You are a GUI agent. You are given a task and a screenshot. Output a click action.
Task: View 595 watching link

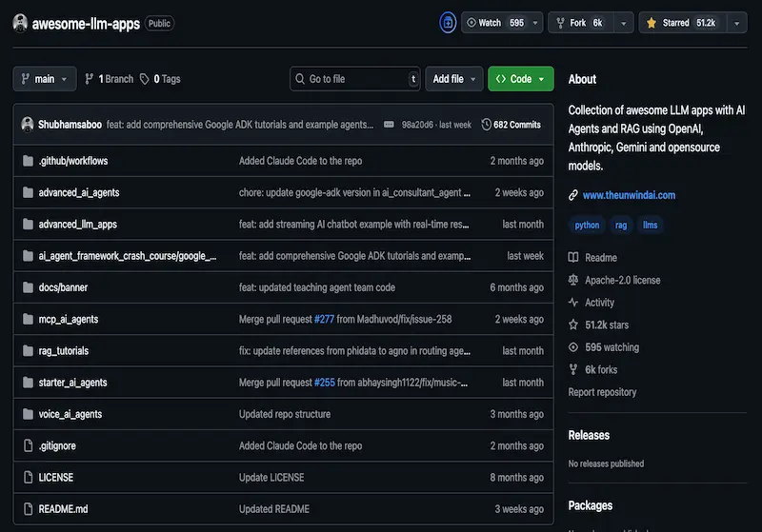[612, 347]
